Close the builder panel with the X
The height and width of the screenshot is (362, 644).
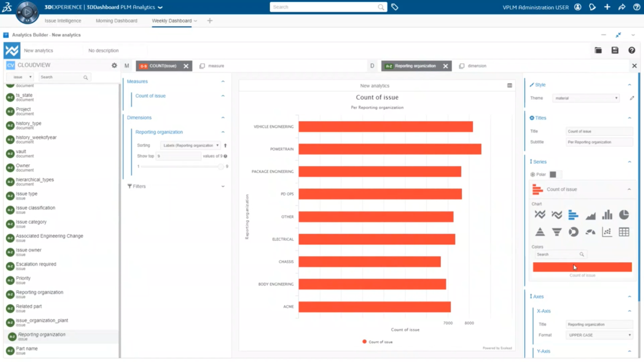pyautogui.click(x=634, y=66)
